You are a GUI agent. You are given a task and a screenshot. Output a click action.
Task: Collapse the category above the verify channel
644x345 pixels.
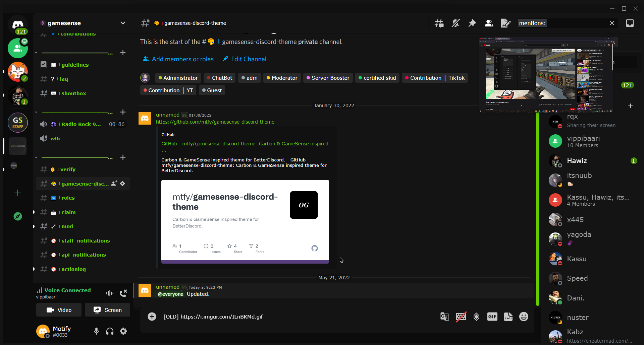coord(36,156)
